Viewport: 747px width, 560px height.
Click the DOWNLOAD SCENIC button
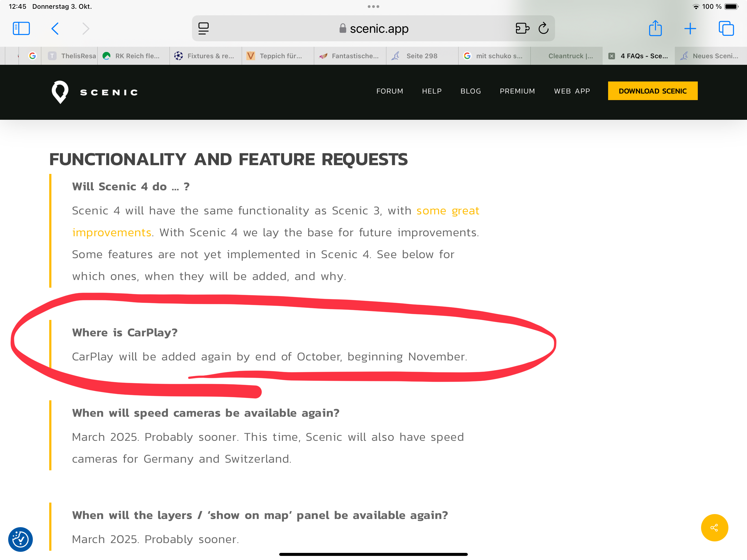(652, 91)
